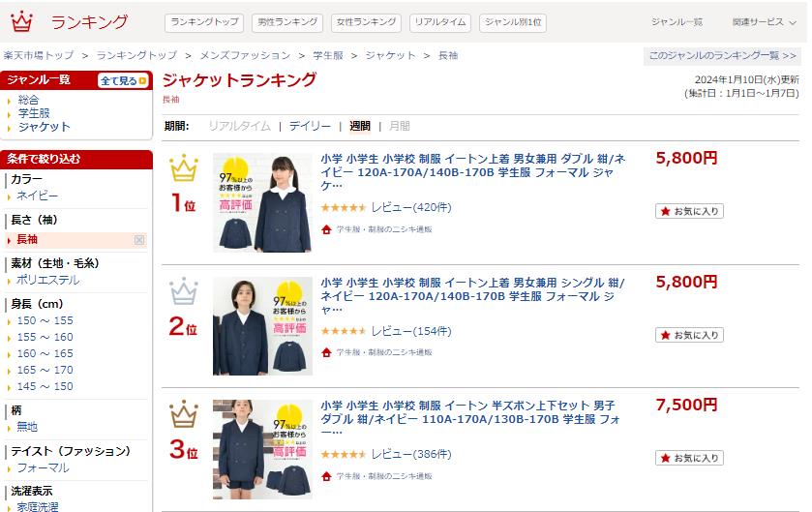Screen dimensions: 812x512
Task: Open the 女性ランキング tab
Action: (x=366, y=22)
